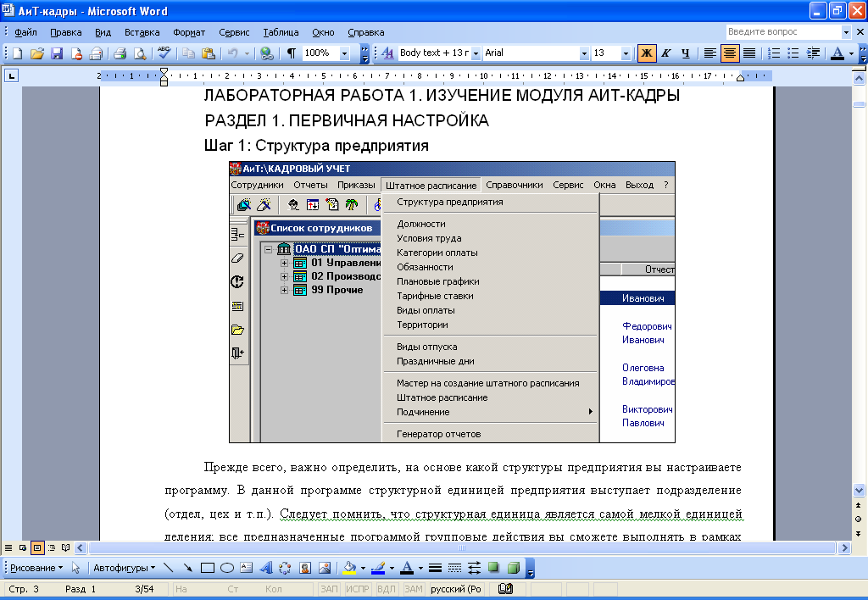Click the vertical scrollbar down arrow

(859, 491)
